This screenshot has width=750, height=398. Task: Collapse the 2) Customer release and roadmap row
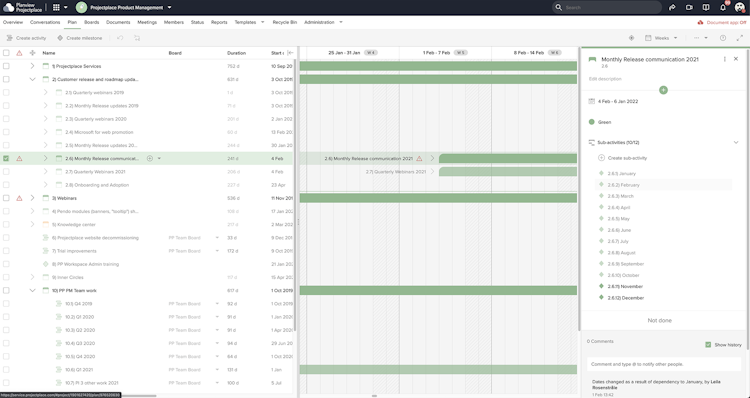pos(33,79)
